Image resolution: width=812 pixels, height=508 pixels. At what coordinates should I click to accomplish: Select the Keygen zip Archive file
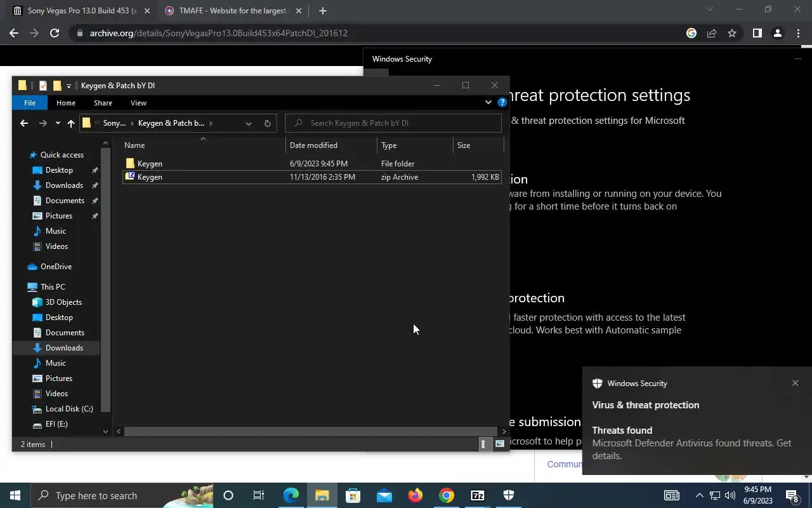click(x=312, y=177)
